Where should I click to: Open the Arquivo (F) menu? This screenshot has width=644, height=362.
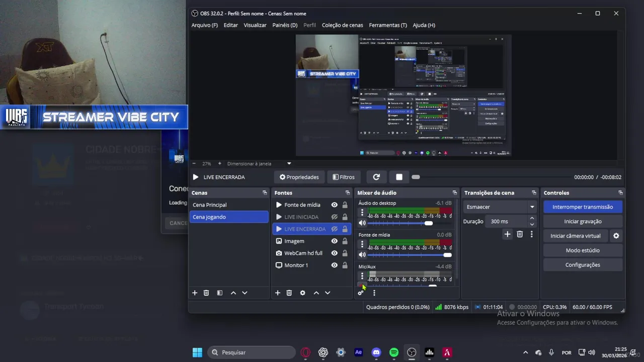tap(204, 25)
